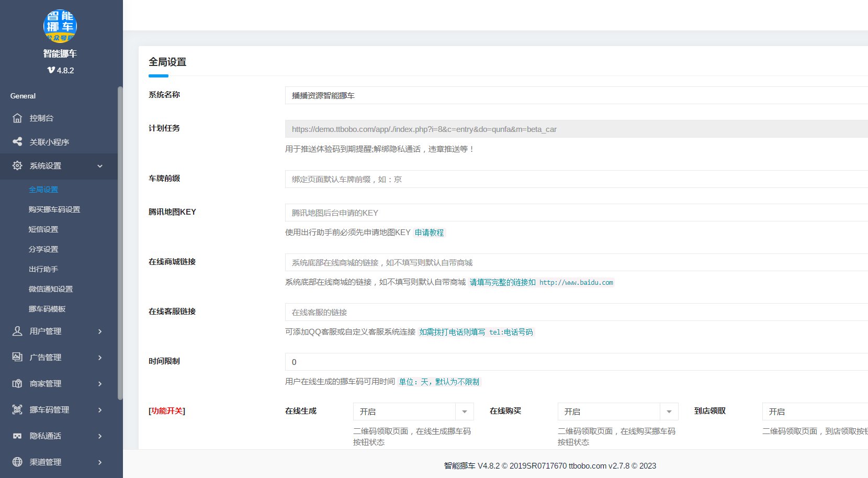Open the 在线生成 dropdown

(x=413, y=412)
